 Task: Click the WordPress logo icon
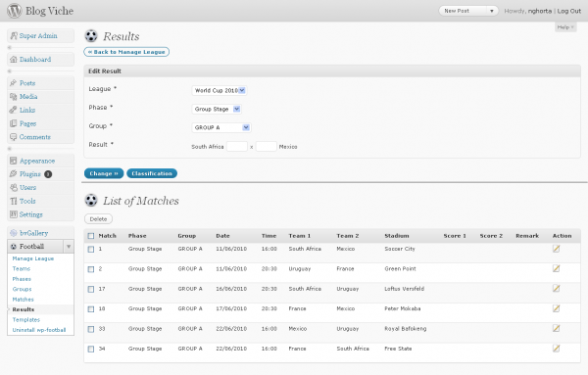[x=15, y=11]
